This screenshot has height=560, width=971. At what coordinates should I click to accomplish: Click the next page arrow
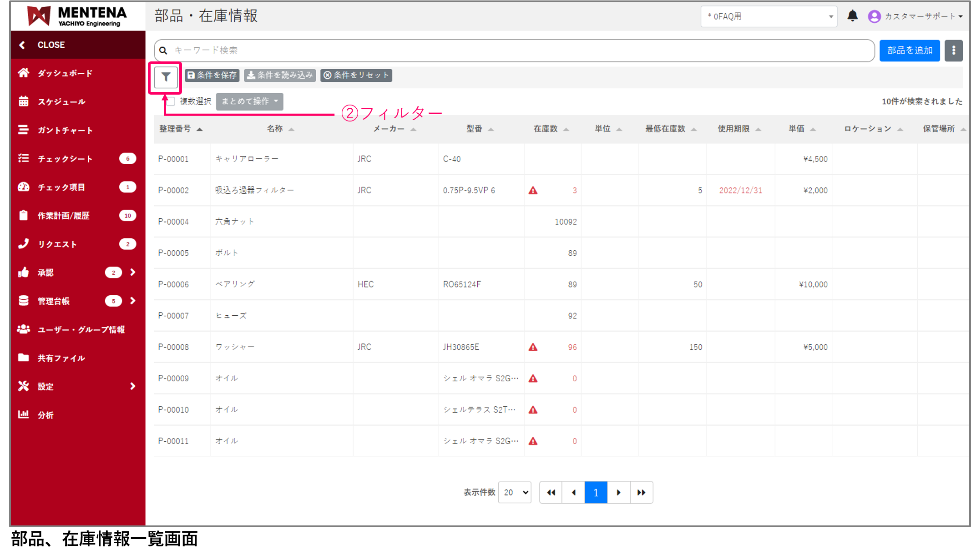point(618,492)
